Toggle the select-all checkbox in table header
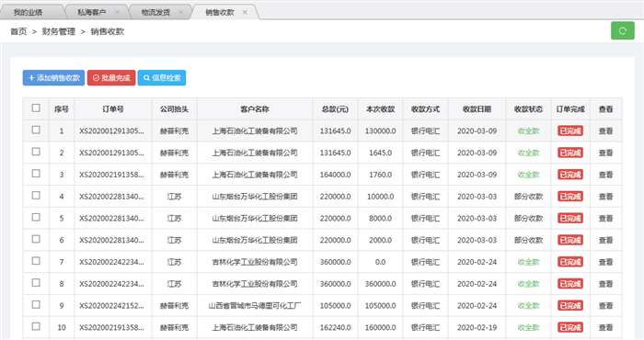 (36, 108)
